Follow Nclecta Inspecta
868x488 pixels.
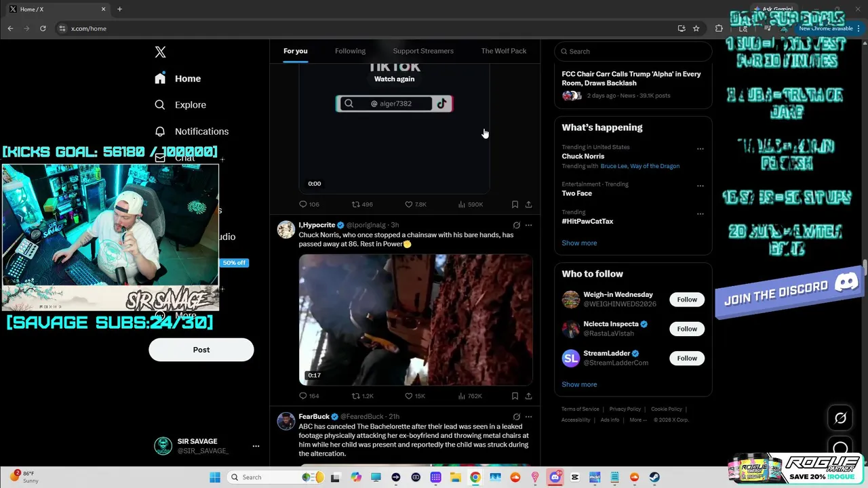click(x=687, y=329)
